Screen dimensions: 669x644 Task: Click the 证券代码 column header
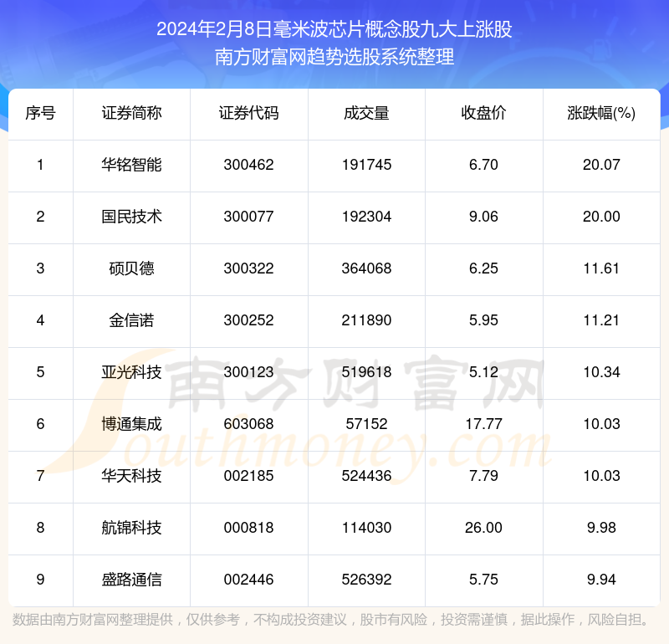pyautogui.click(x=248, y=113)
